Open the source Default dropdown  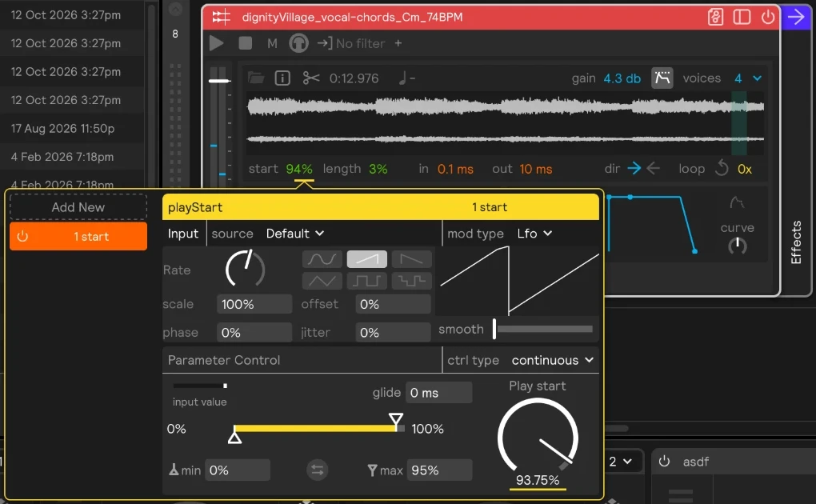pos(295,234)
